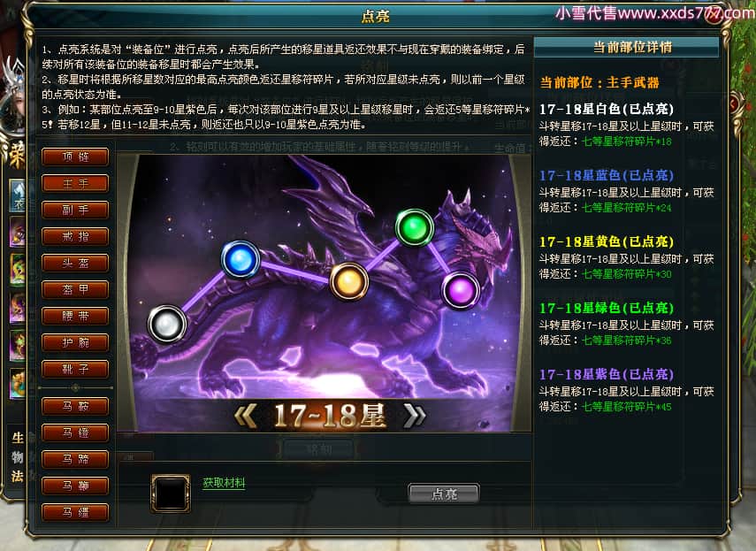Image resolution: width=756 pixels, height=551 pixels.
Task: Select the 马鞍 mount slot
Action: [75, 406]
